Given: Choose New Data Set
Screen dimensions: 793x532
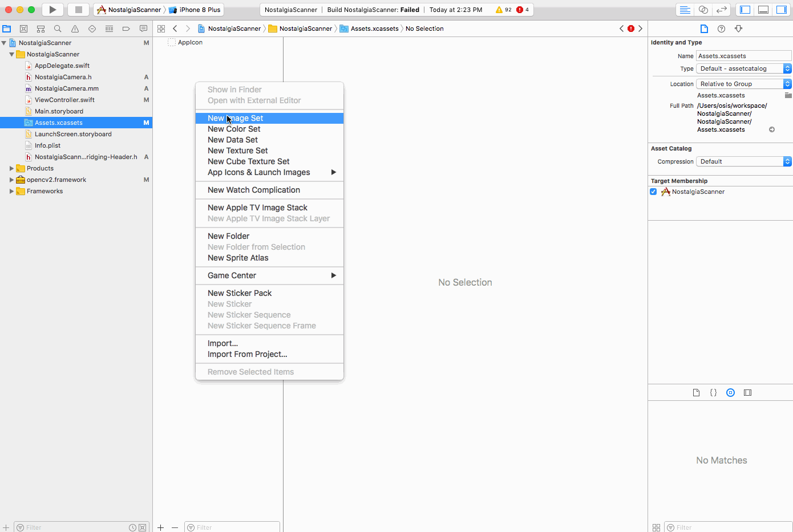Looking at the screenshot, I should 269,140.
